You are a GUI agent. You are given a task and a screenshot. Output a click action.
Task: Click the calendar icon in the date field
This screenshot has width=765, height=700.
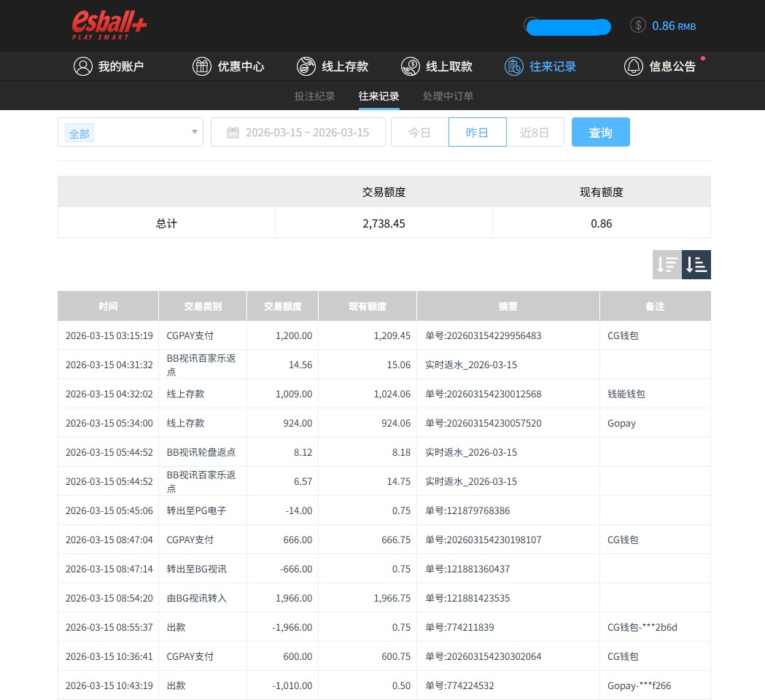click(x=233, y=132)
